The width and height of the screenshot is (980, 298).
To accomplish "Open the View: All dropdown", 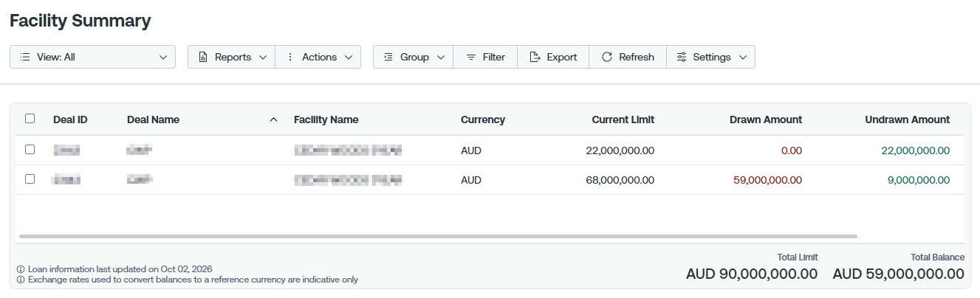I will (x=92, y=57).
